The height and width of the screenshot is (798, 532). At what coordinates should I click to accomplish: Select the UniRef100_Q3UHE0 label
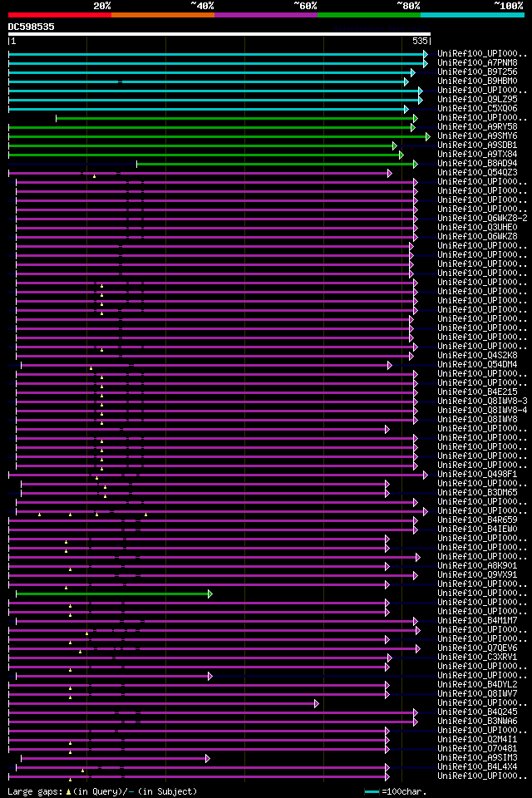(477, 228)
